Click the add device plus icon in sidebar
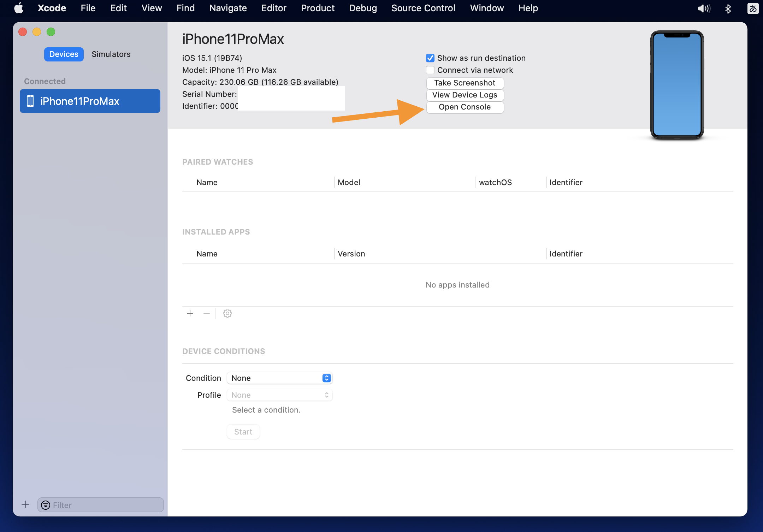 (25, 504)
